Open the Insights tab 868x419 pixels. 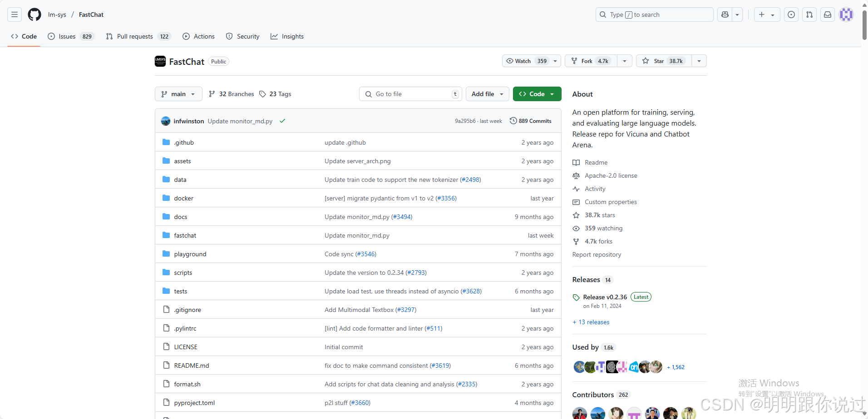[287, 36]
